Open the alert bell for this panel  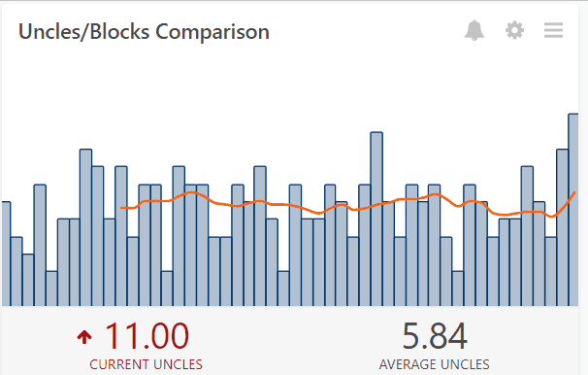click(x=474, y=30)
